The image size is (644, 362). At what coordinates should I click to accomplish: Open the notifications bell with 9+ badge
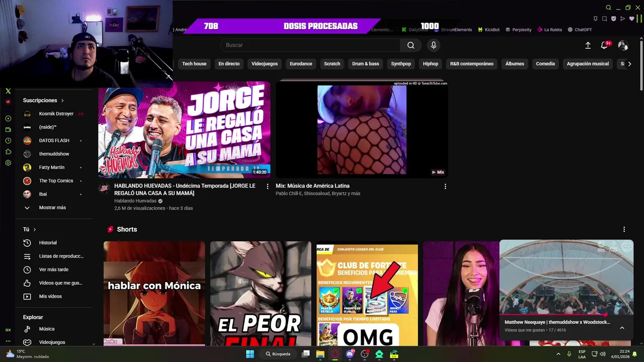tap(605, 45)
